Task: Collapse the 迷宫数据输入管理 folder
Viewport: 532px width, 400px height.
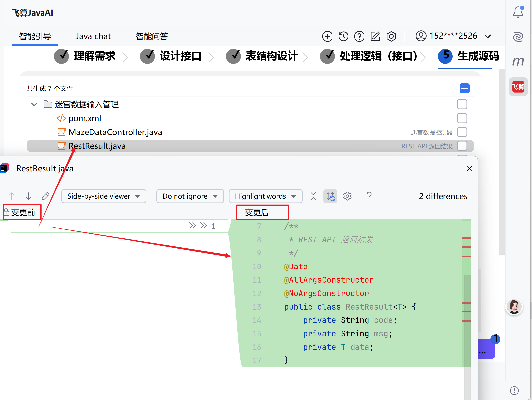Action: click(x=34, y=104)
